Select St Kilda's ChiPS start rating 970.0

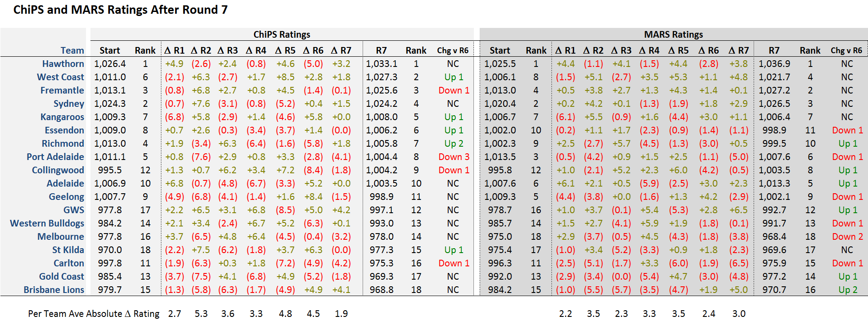point(110,250)
